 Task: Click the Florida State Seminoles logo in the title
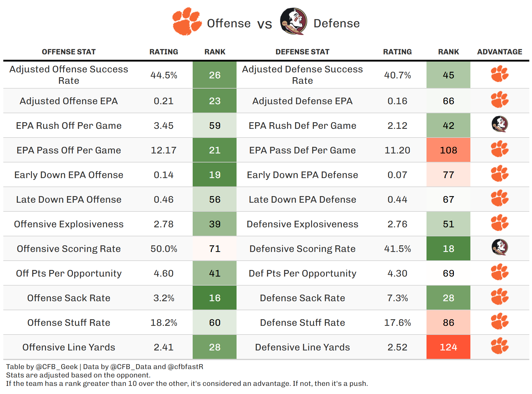293,22
